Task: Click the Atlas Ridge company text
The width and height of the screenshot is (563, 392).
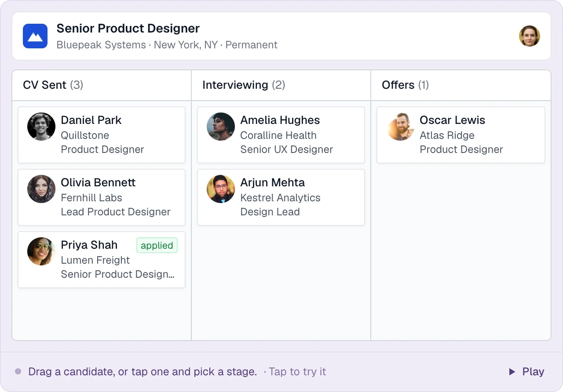Action: tap(447, 135)
